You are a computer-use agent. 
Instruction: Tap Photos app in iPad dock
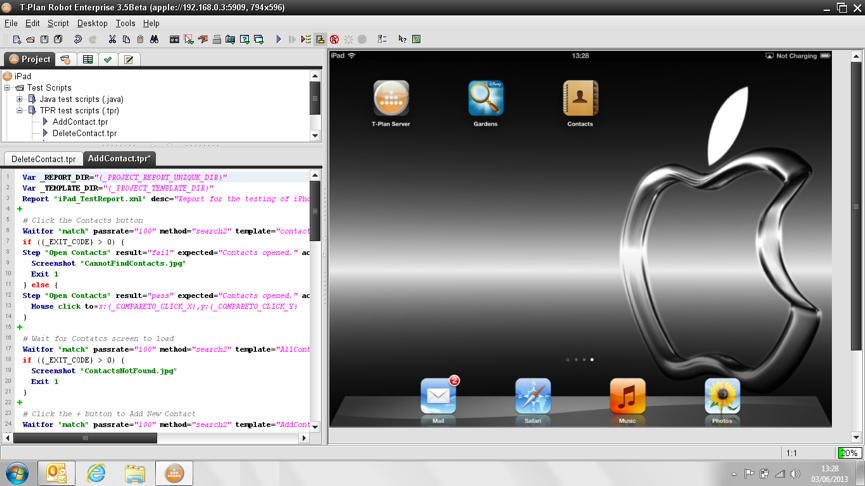(722, 396)
